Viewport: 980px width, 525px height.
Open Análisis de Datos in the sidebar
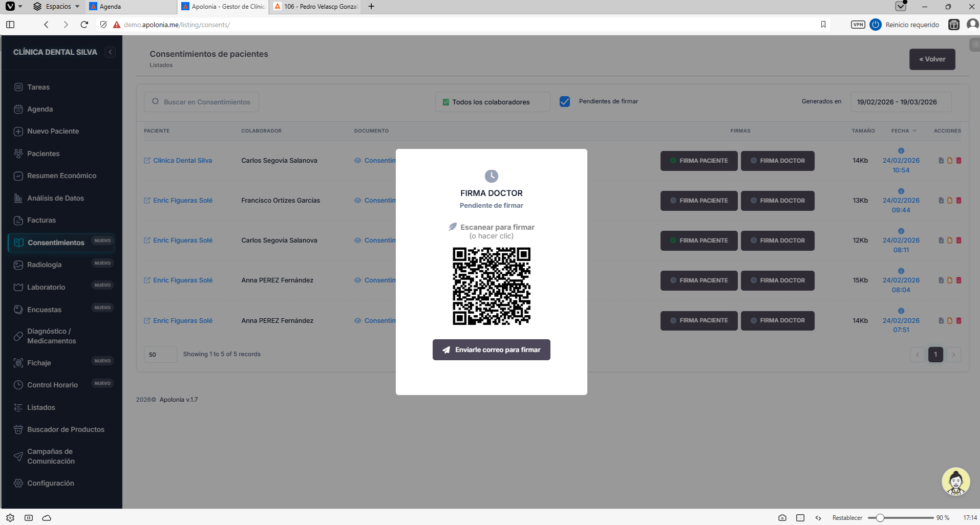click(55, 199)
